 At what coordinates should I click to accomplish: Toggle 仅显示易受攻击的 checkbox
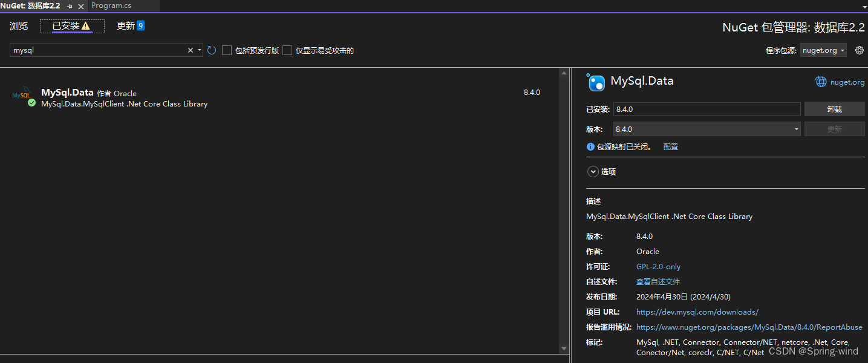(287, 50)
